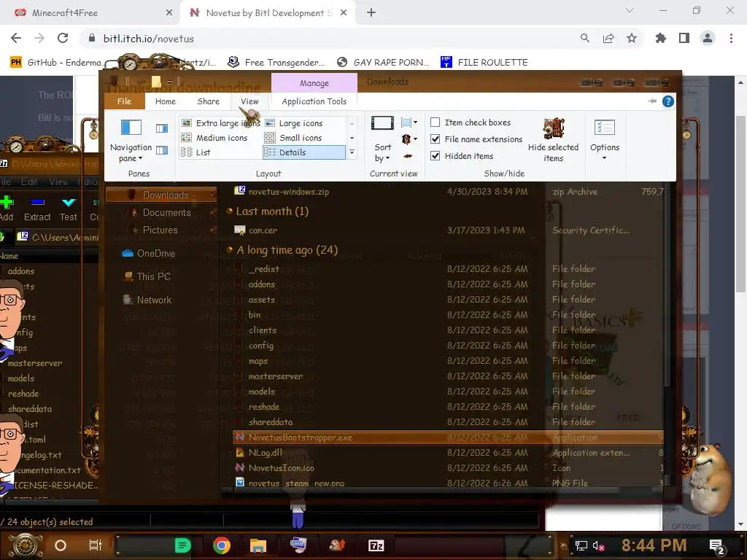
Task: Open a new Chrome tab
Action: coord(371,13)
